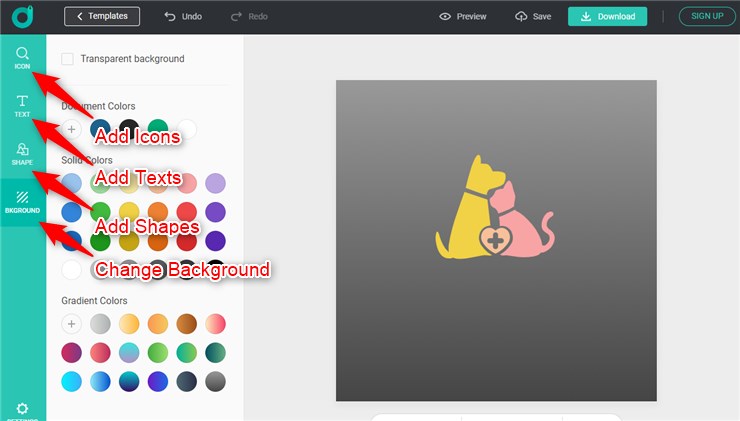The height and width of the screenshot is (421, 740).
Task: Add a new document color
Action: coord(71,129)
